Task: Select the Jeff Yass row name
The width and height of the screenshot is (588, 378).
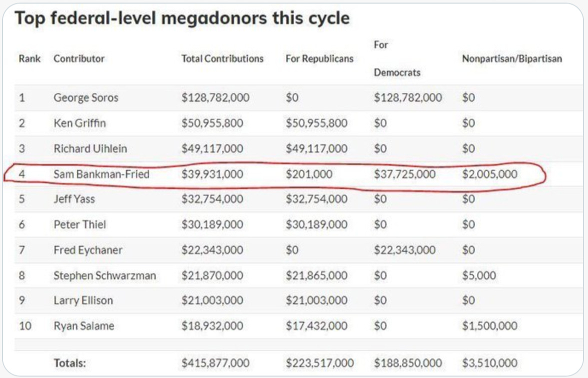Action: pyautogui.click(x=74, y=199)
